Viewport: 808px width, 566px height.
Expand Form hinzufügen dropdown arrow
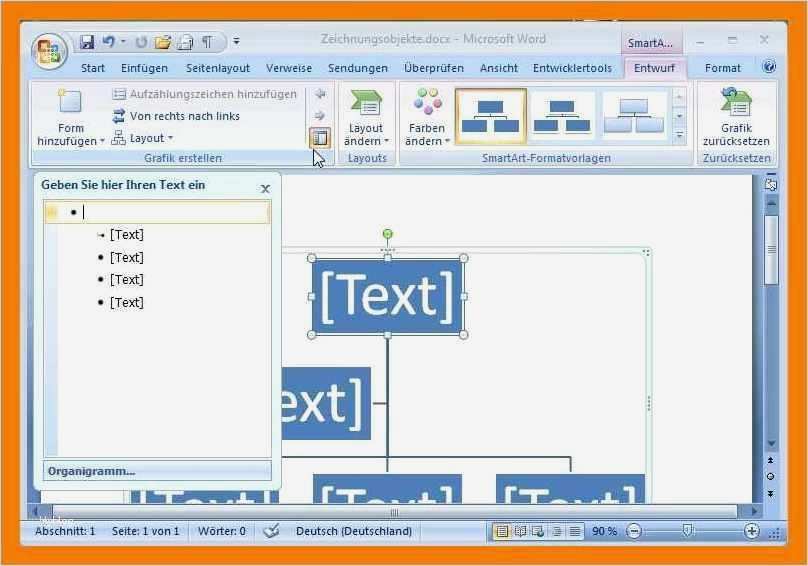(x=102, y=141)
